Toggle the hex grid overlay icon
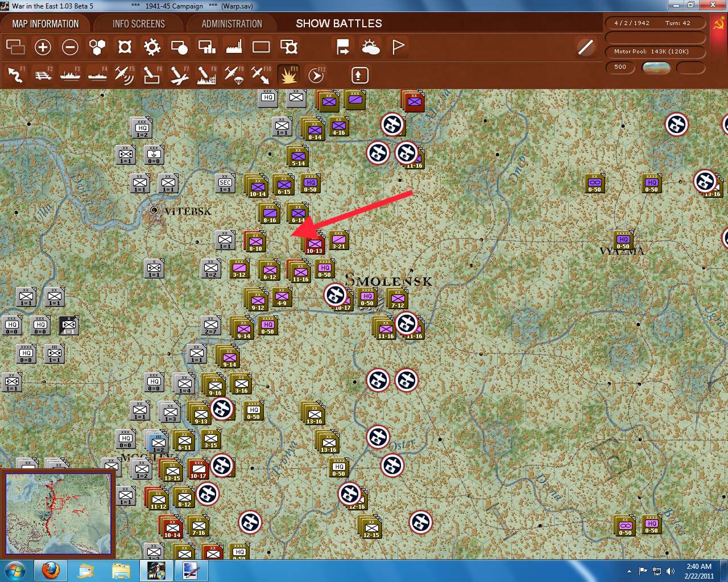Image resolution: width=728 pixels, height=582 pixels. pos(97,47)
